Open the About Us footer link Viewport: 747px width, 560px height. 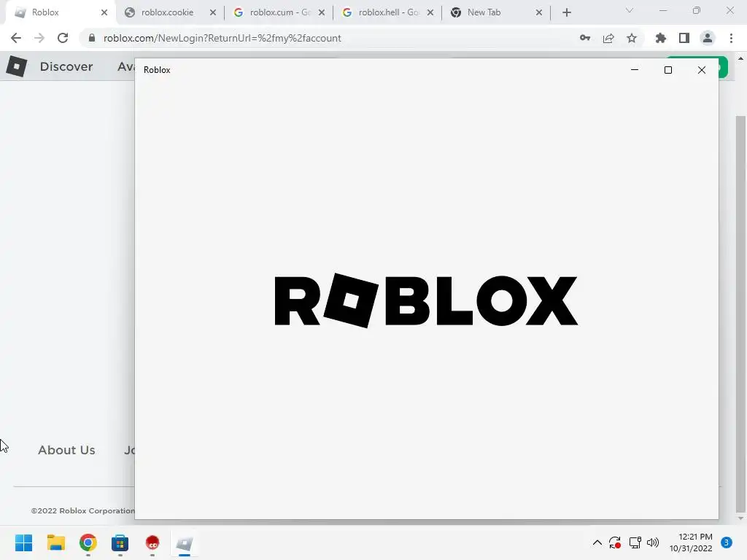click(x=66, y=450)
